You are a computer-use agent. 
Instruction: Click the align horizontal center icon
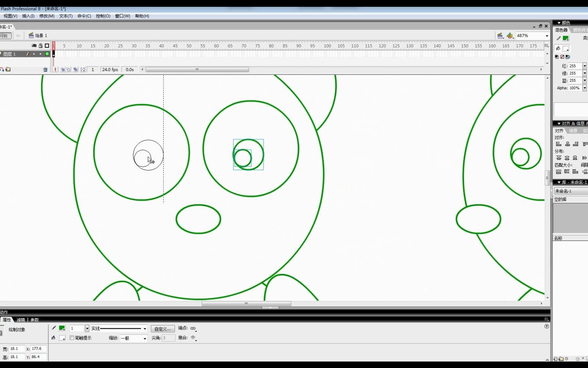click(567, 144)
